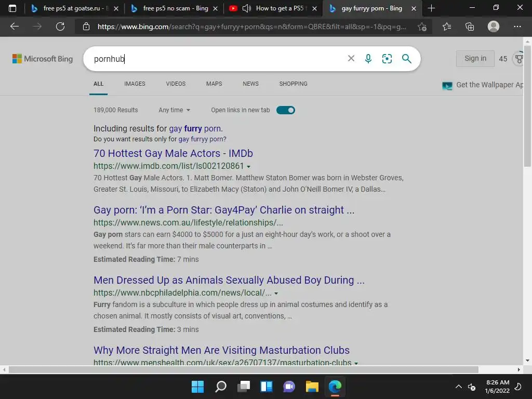Open Edge Settings and more menu
This screenshot has height=399, width=532.
click(517, 26)
